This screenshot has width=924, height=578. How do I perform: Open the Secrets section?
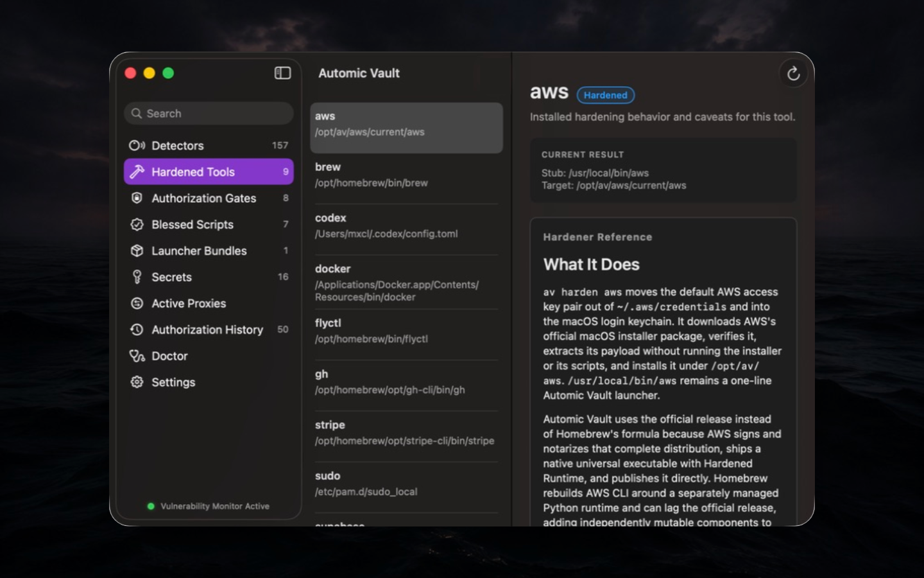click(209, 277)
